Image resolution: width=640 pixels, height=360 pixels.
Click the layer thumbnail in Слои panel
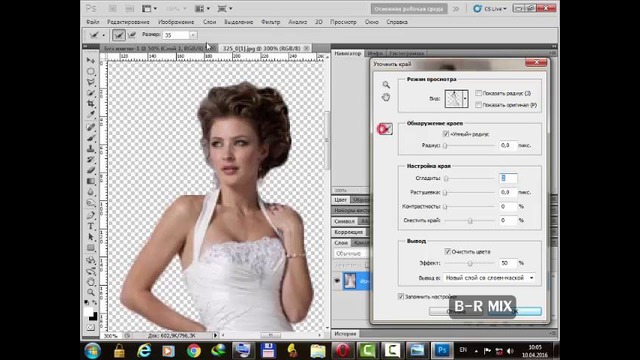pyautogui.click(x=350, y=281)
